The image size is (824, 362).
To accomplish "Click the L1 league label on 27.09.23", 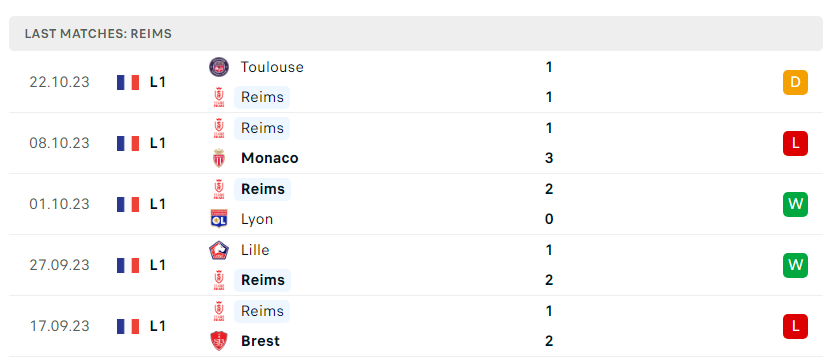I will tap(158, 265).
